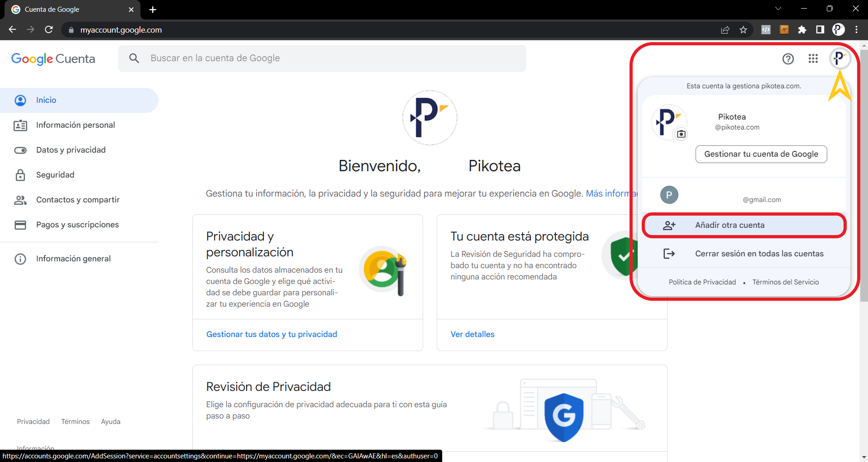This screenshot has height=462, width=868.
Task: Click Añadir otra cuenta
Action: click(744, 225)
